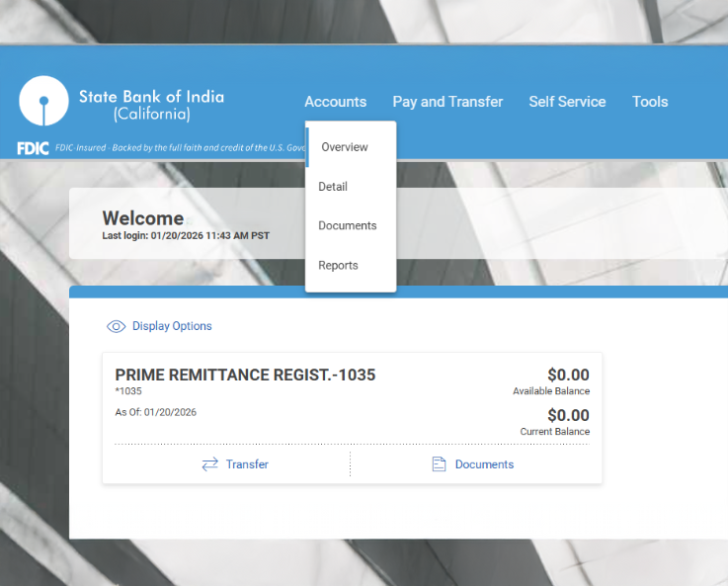
Task: Click the two-arrow Transfer icon in account card
Action: [x=209, y=464]
